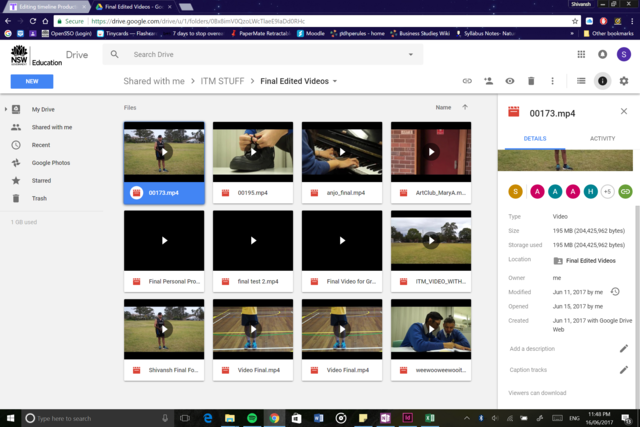Click the search magnifier icon
Screen dimensions: 640x427
point(115,54)
